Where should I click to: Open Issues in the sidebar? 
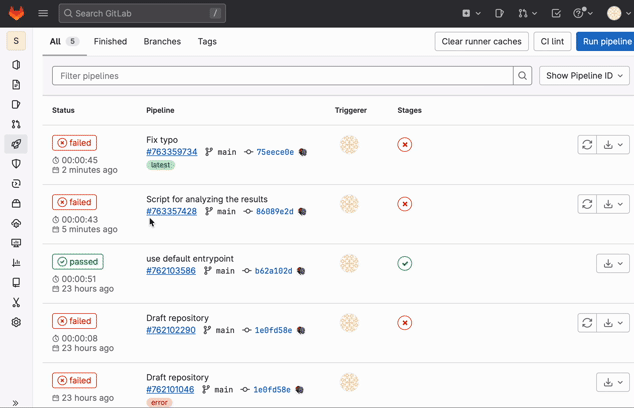tap(16, 104)
